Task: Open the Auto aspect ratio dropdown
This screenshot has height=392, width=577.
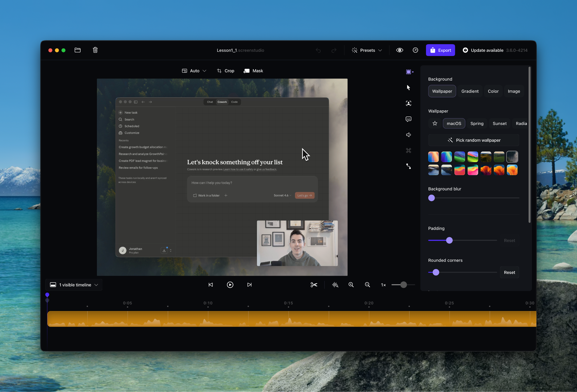Action: 194,71
